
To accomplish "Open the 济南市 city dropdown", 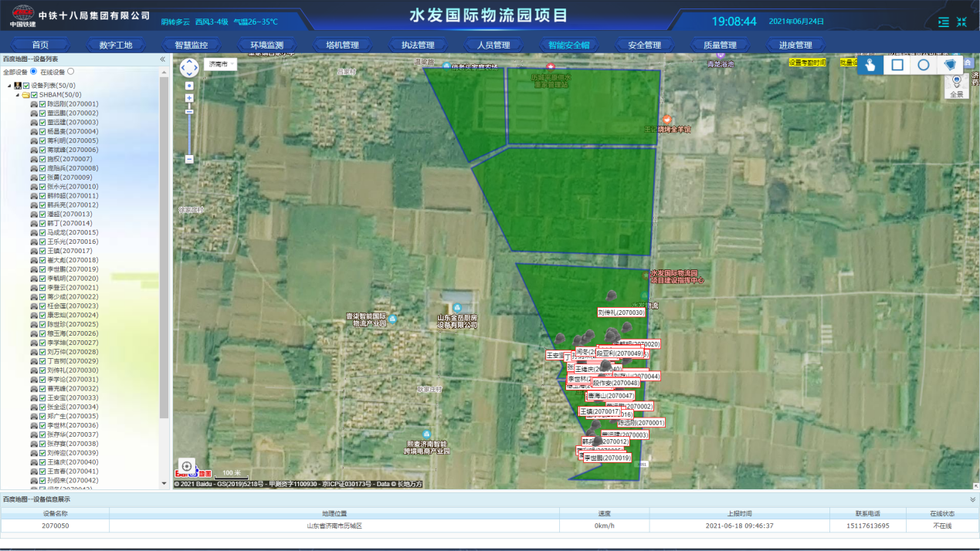I will tap(220, 65).
